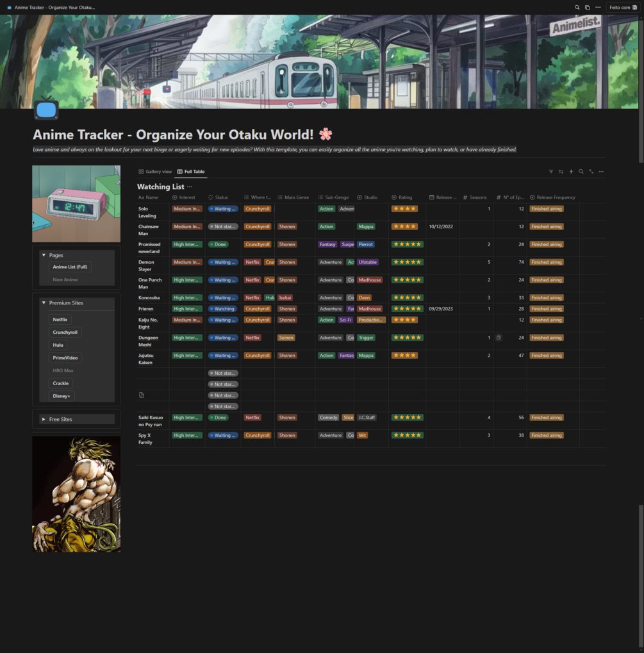Click the magnifier icon in database toolbar

[581, 172]
